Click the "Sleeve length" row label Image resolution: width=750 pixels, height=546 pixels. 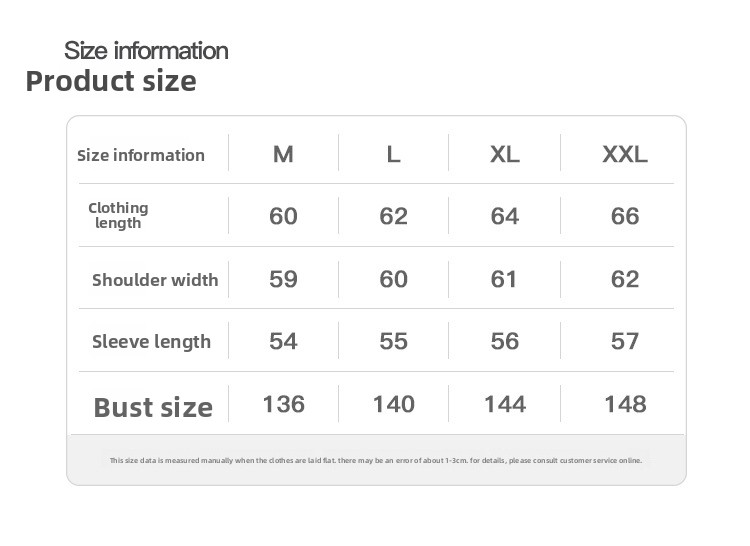click(151, 342)
